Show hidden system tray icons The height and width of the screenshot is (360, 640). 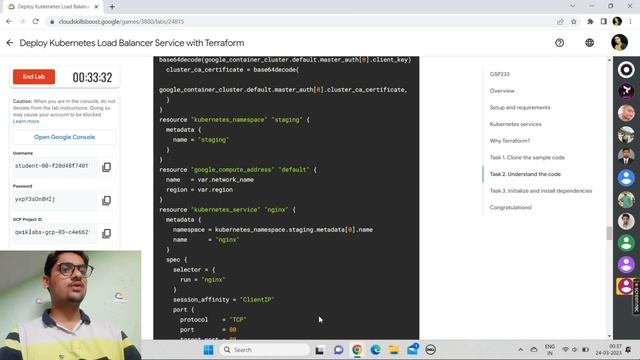click(520, 350)
